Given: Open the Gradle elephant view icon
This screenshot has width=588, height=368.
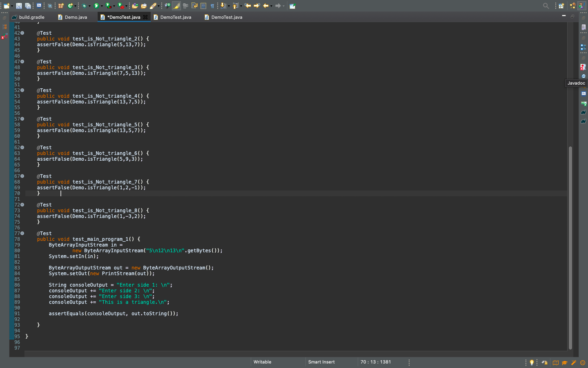Looking at the screenshot, I should 584,112.
